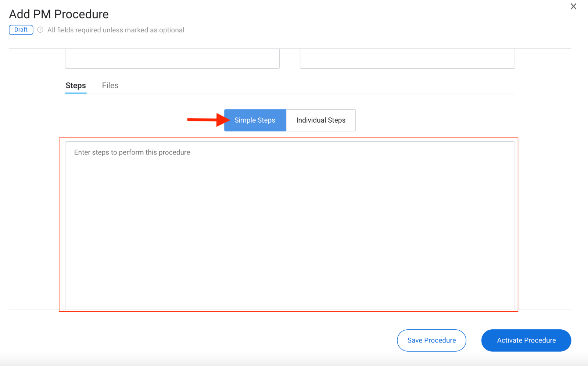
Task: Click the info icon beside required-fields note
Action: [40, 30]
